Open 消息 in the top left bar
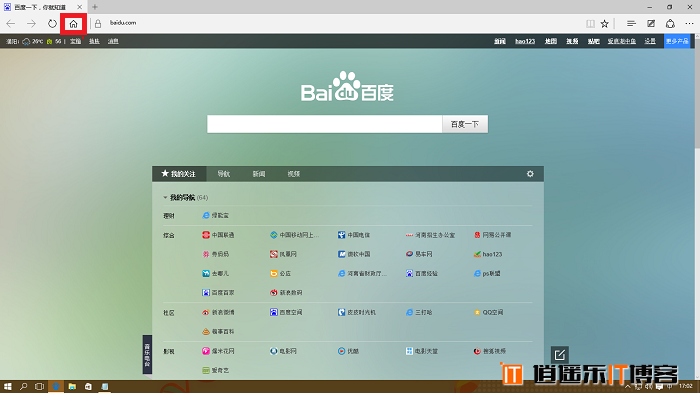Viewport: 700px width, 393px height. pos(113,41)
